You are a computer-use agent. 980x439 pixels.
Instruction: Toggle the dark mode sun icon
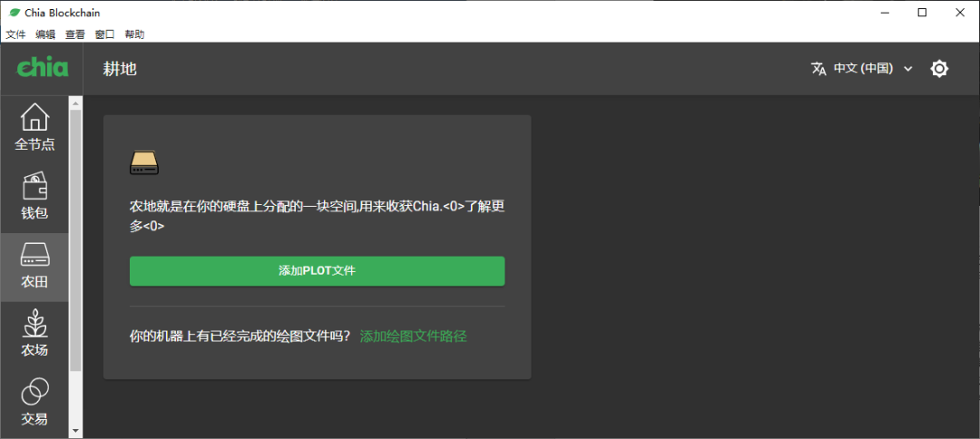939,69
